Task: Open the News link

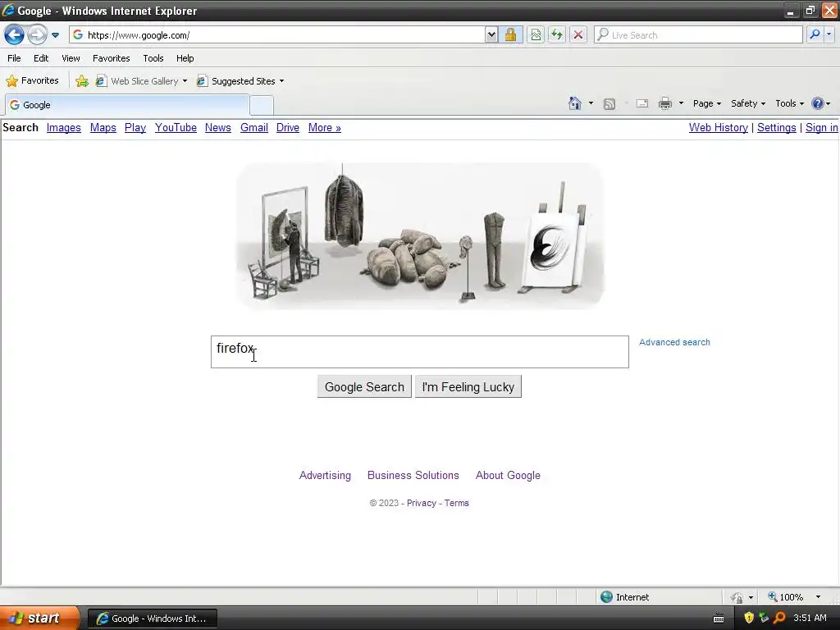Action: [x=218, y=127]
